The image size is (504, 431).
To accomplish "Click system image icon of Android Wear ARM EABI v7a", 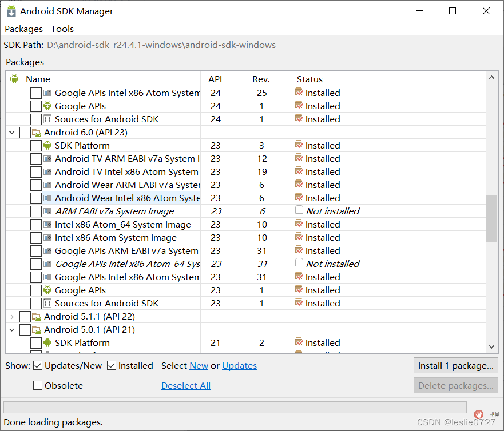I will 47,185.
